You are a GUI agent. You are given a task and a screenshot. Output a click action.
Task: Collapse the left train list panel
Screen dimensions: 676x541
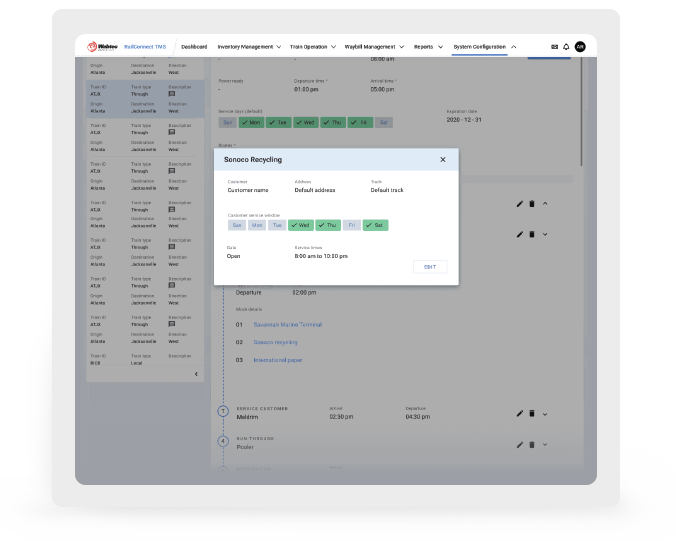coord(196,374)
